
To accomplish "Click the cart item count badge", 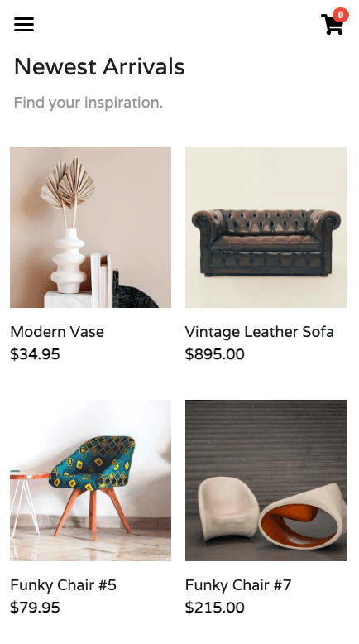I will tap(341, 15).
